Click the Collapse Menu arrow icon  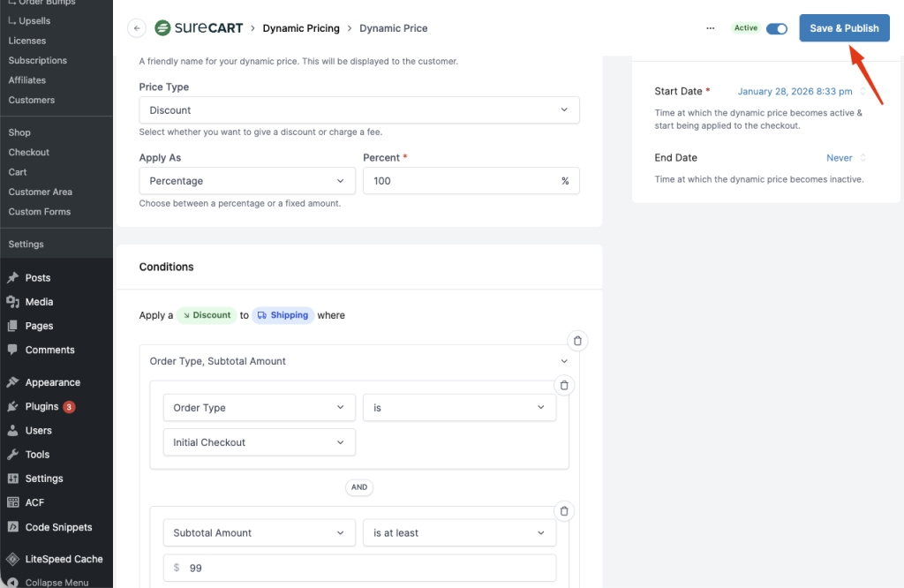click(x=12, y=582)
